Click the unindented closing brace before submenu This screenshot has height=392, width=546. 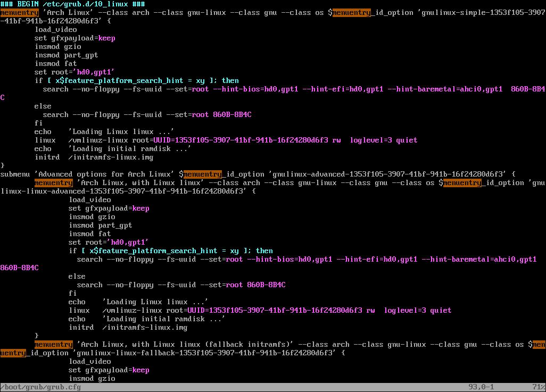pyautogui.click(x=3, y=166)
